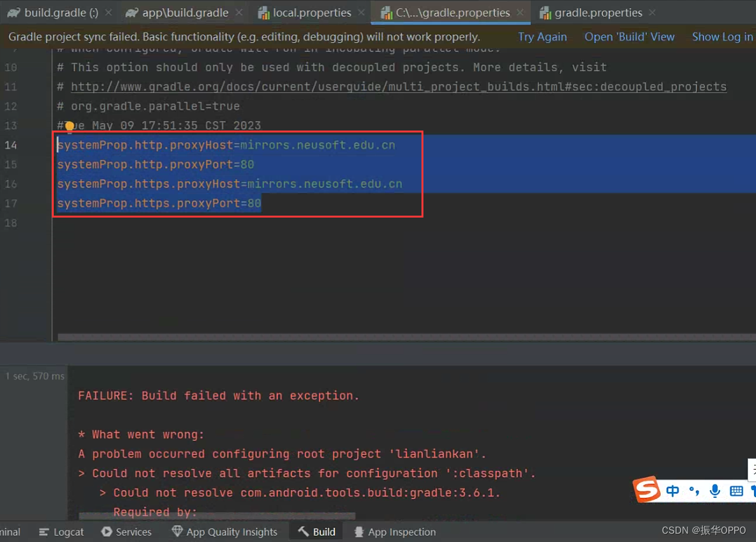756x542 pixels.
Task: Toggle Chinese/English input with 中 icon
Action: 672,491
